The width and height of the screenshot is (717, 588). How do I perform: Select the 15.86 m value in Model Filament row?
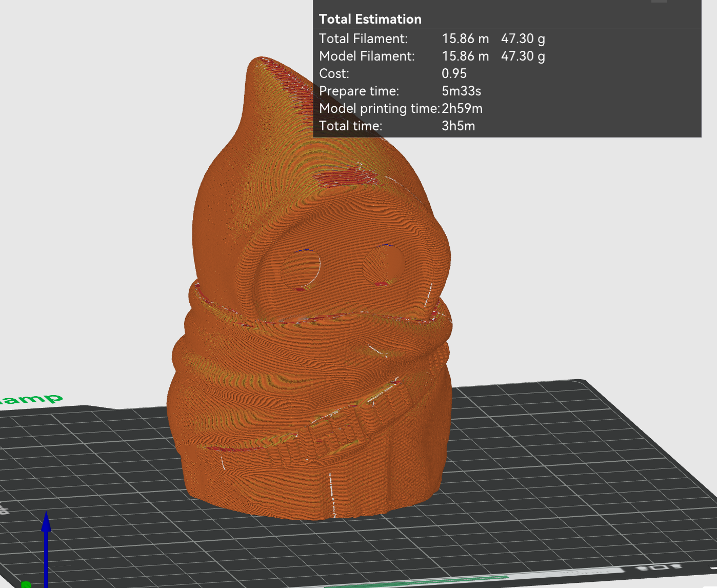tap(465, 56)
